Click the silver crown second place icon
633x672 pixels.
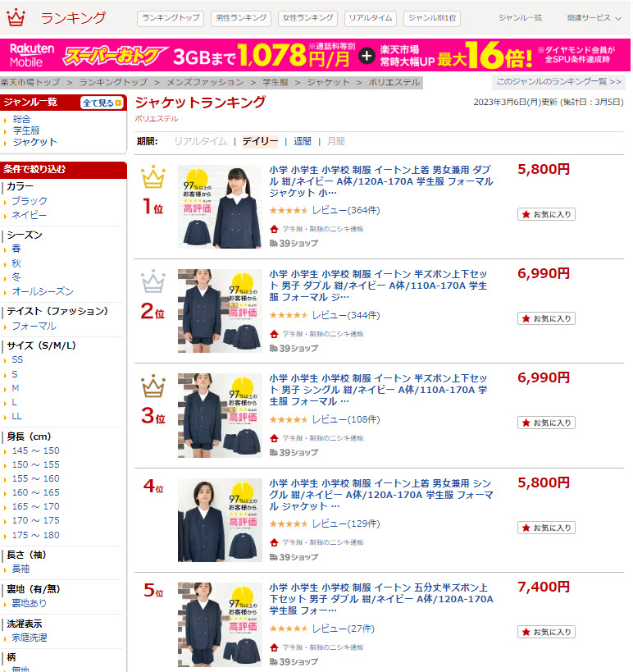tap(153, 281)
